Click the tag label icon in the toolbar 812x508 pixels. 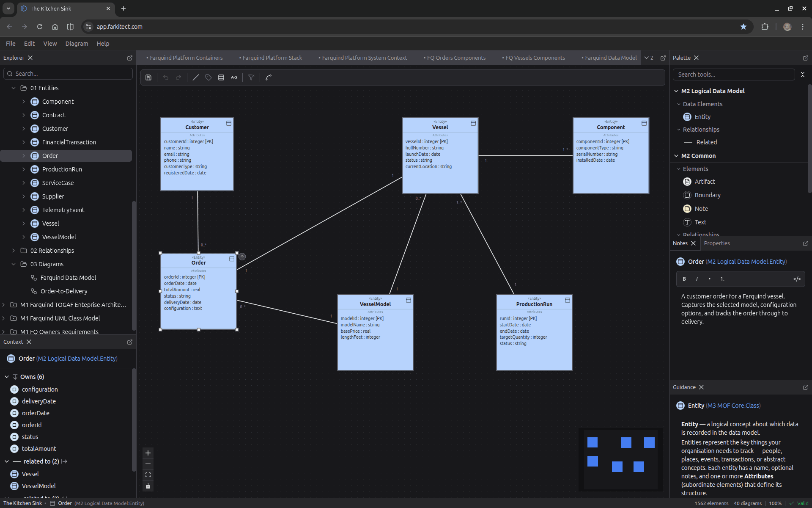click(x=208, y=77)
